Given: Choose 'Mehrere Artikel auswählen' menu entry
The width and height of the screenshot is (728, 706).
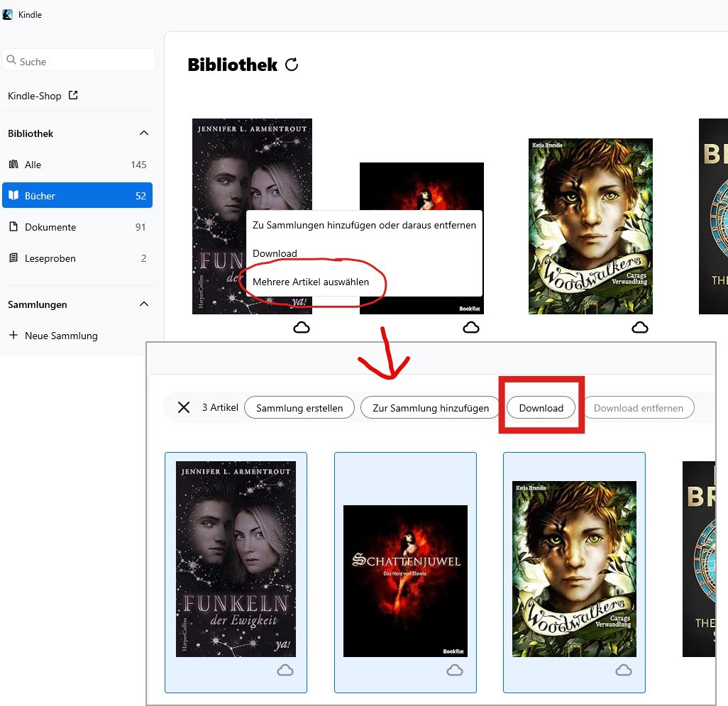Looking at the screenshot, I should [364, 282].
